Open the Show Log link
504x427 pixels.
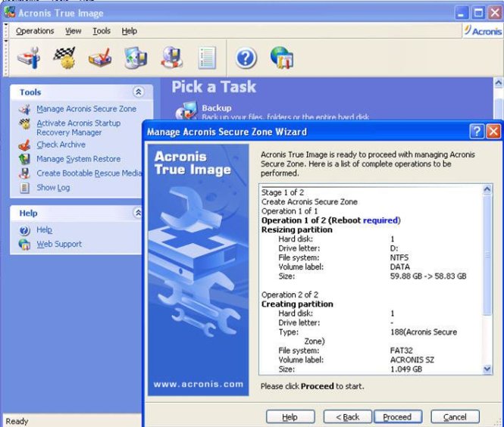coord(53,188)
